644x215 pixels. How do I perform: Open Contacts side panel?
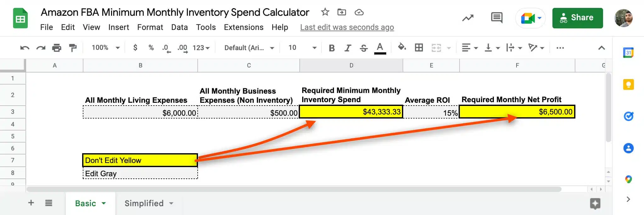tap(628, 148)
